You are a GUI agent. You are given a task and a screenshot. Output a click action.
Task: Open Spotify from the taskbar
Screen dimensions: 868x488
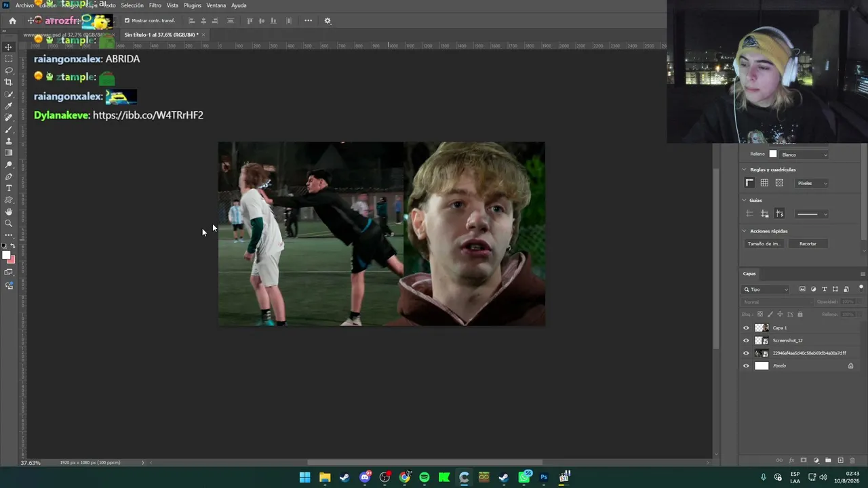click(425, 477)
